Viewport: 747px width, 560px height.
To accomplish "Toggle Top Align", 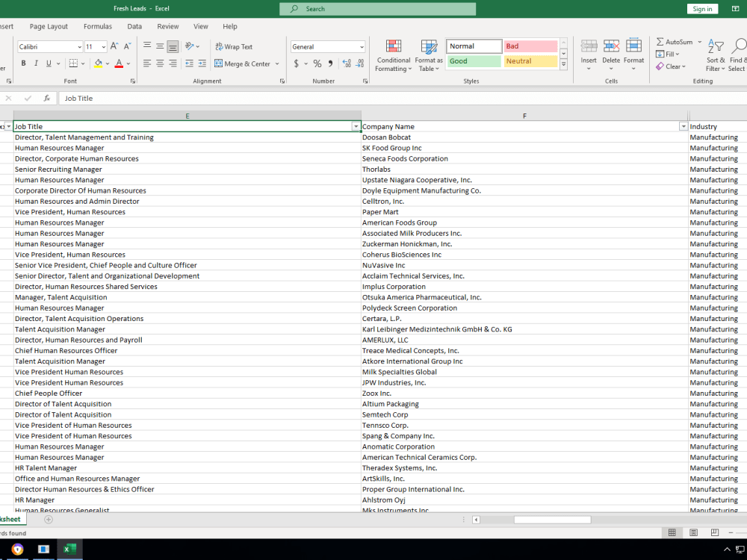I will click(147, 46).
